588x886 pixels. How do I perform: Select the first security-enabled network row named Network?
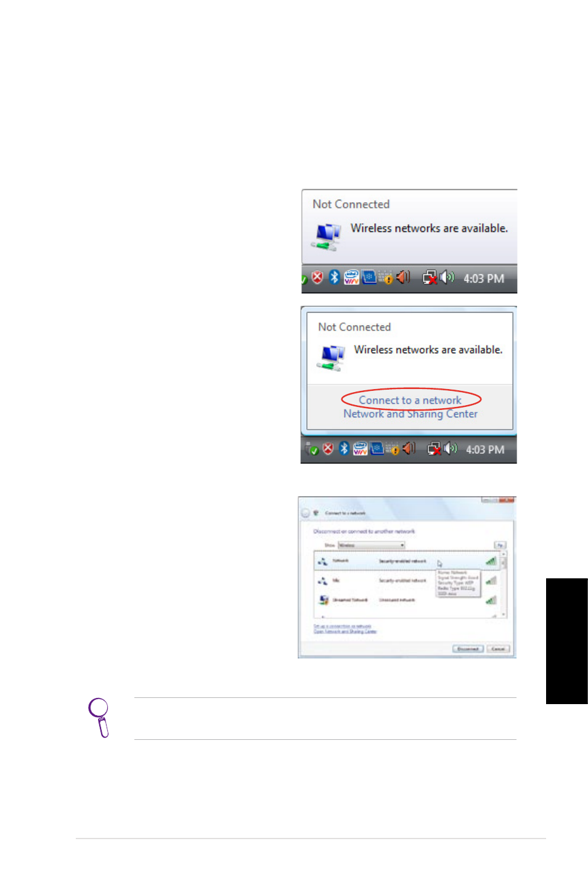[407, 561]
